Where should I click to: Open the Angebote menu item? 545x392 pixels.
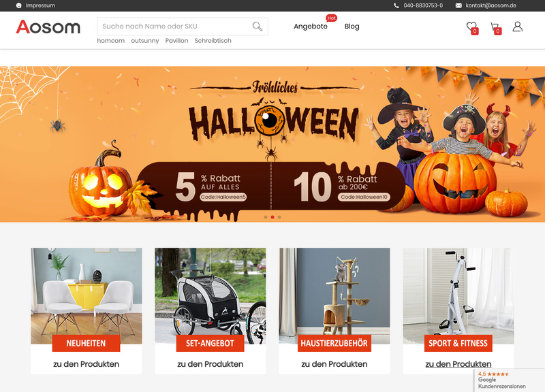pyautogui.click(x=311, y=27)
